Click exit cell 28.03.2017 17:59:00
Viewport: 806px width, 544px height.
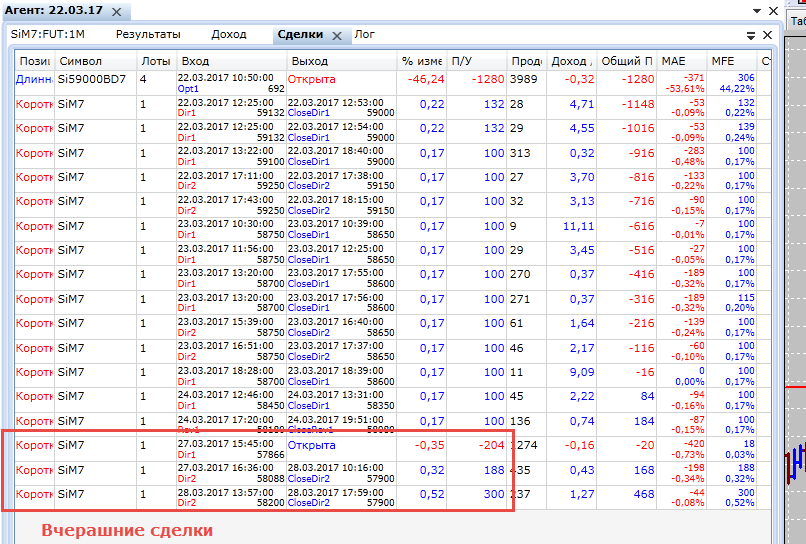click(x=341, y=497)
